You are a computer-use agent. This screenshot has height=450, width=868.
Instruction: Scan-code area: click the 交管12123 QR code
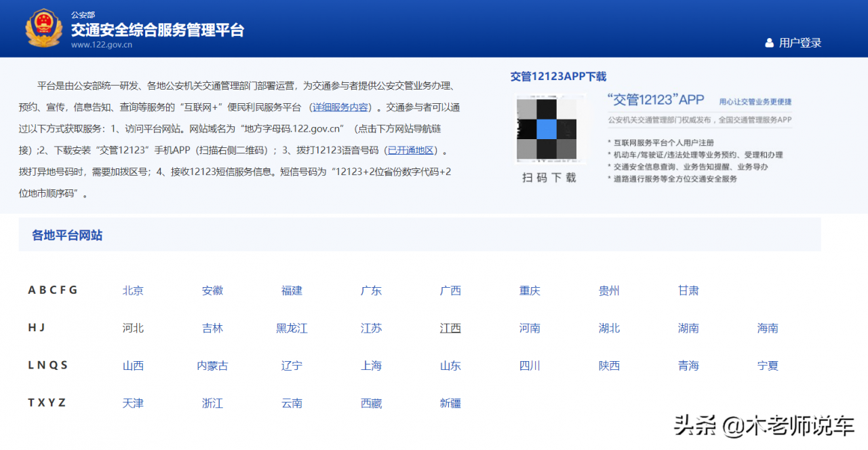[549, 128]
